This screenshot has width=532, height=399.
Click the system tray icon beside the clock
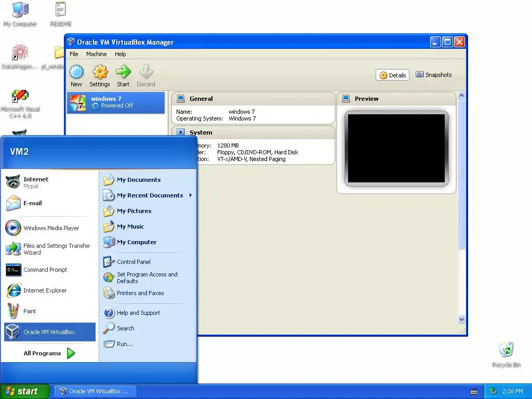pos(494,391)
